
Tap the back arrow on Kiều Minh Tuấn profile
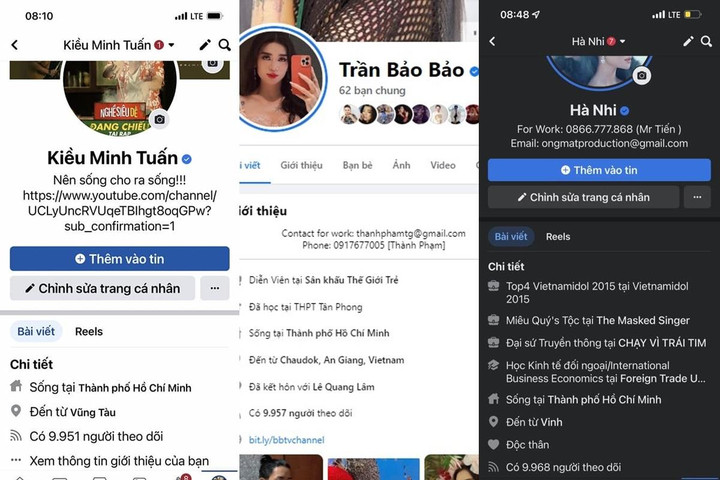tap(15, 45)
